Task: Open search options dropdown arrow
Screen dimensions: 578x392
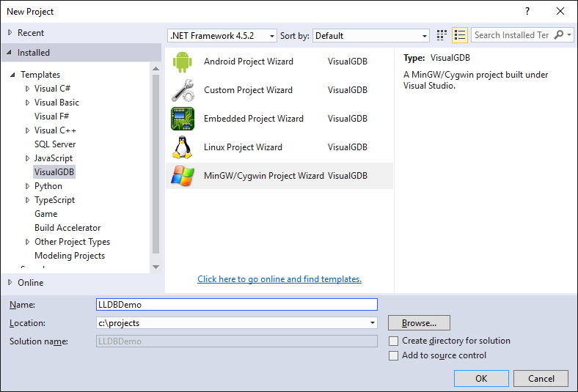Action: 569,35
